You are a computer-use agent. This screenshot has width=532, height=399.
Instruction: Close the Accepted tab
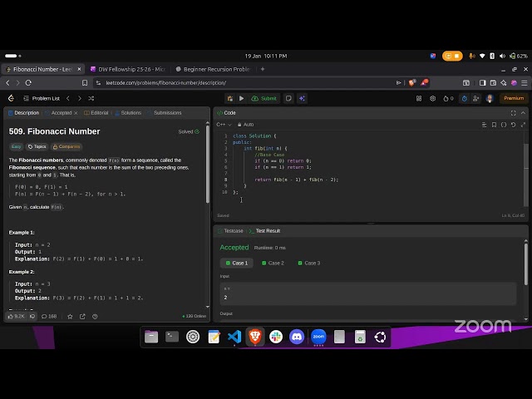coord(76,113)
